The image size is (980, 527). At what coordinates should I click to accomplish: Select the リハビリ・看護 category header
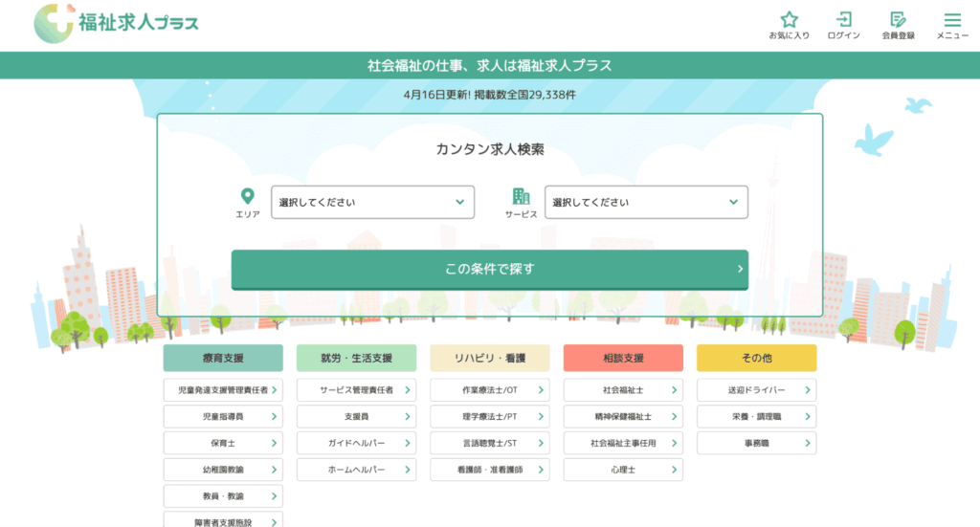[489, 358]
